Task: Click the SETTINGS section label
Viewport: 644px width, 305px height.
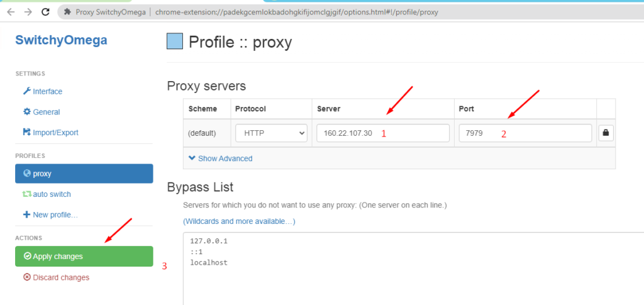Action: point(30,74)
